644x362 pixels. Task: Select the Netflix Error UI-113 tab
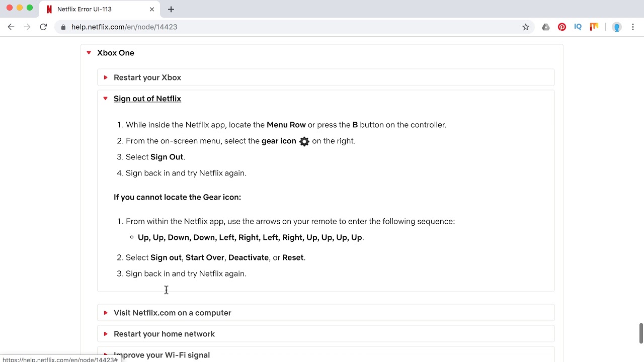point(101,9)
